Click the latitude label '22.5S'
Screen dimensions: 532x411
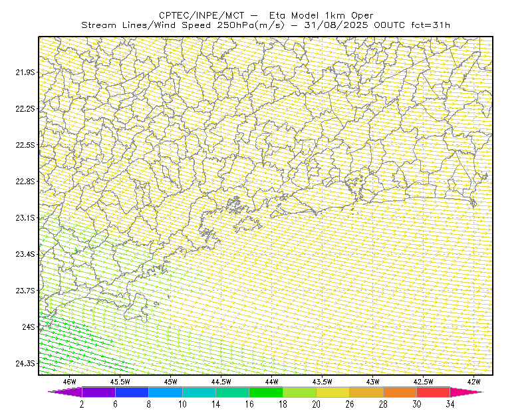click(x=25, y=145)
